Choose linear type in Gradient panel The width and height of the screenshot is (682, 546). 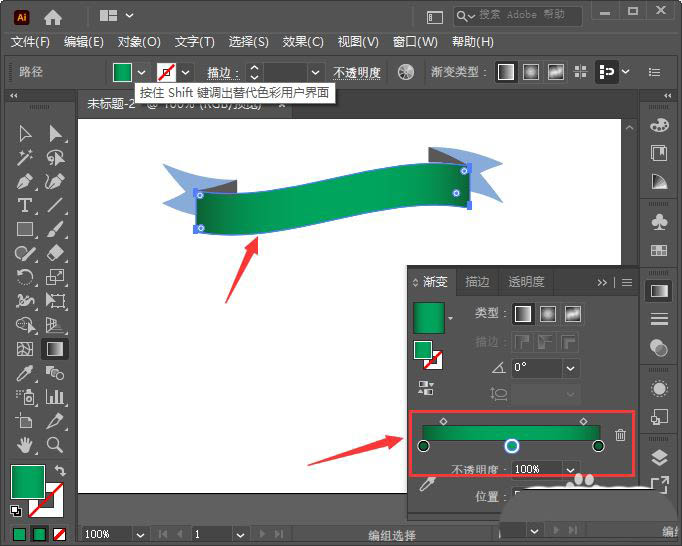[x=523, y=314]
